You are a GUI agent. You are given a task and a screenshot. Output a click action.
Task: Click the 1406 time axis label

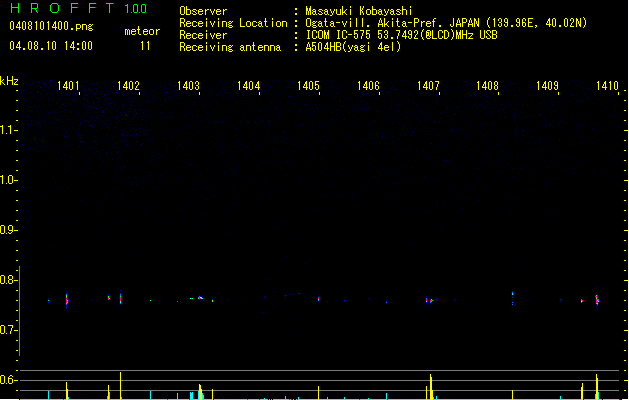tap(368, 86)
